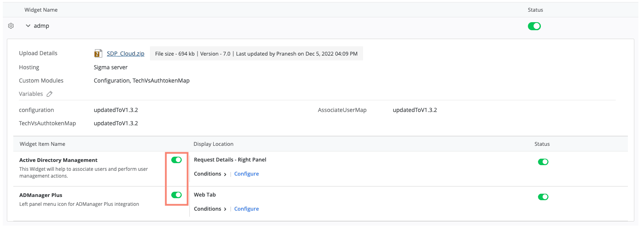
Task: Click the zip file icon for SDP_Cloud.zip
Action: 98,54
